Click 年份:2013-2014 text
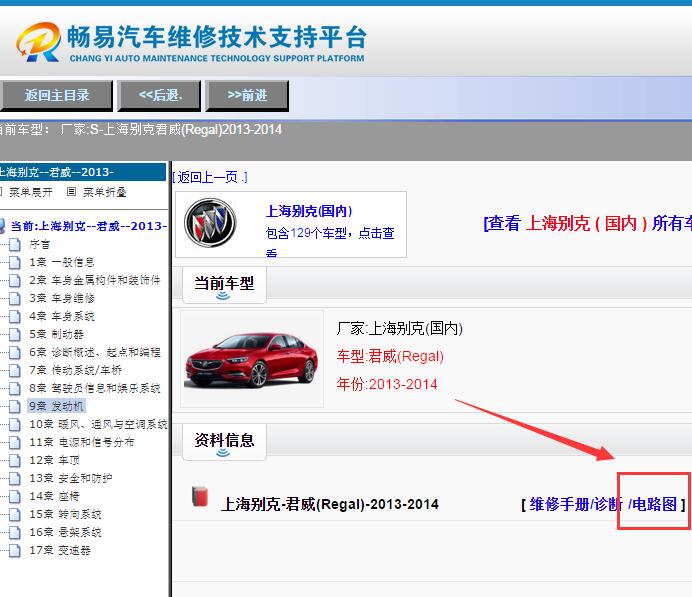 pyautogui.click(x=387, y=384)
